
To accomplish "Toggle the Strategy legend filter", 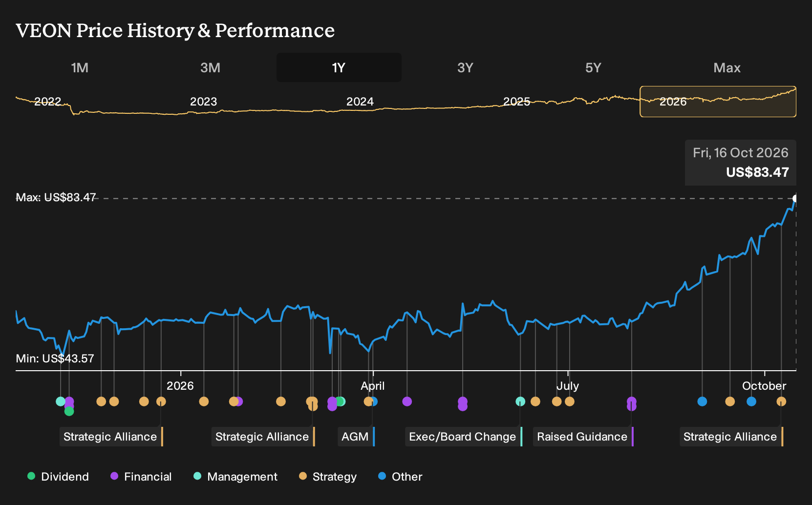I will (x=328, y=476).
